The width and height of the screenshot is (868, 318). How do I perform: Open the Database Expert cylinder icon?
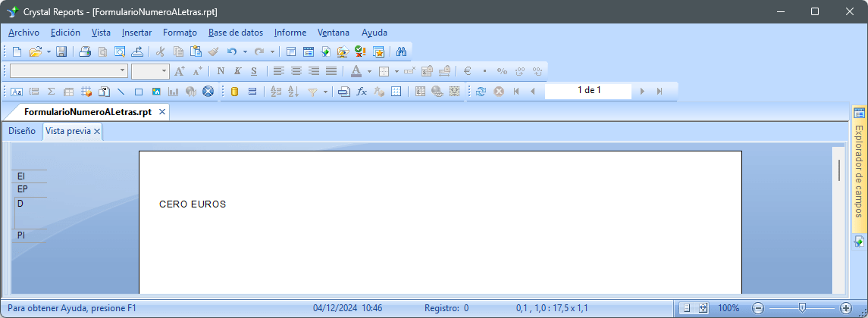234,91
